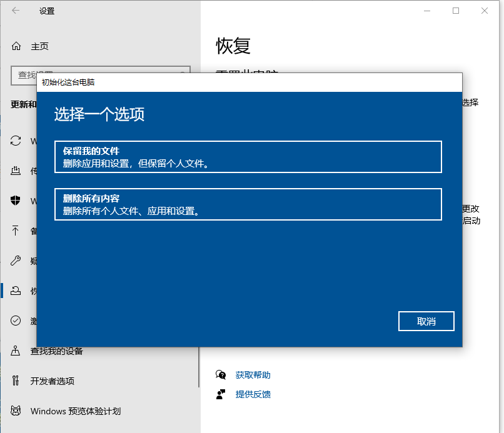This screenshot has width=504, height=433.
Task: Open 开发者选项 from the sidebar
Action: [15, 381]
